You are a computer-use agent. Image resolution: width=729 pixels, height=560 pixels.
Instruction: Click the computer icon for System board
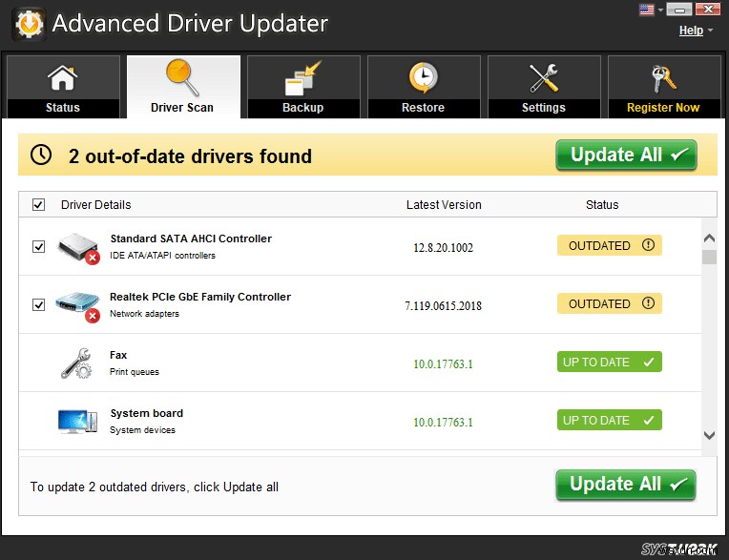click(77, 422)
